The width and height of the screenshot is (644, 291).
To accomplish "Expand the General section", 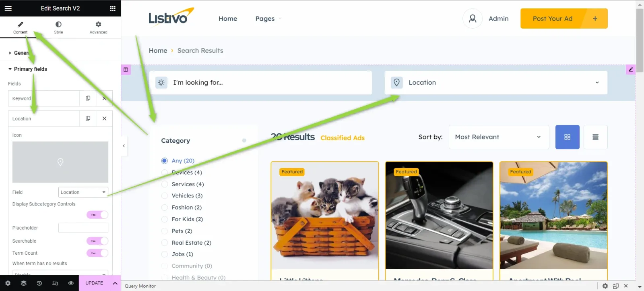I will point(60,53).
